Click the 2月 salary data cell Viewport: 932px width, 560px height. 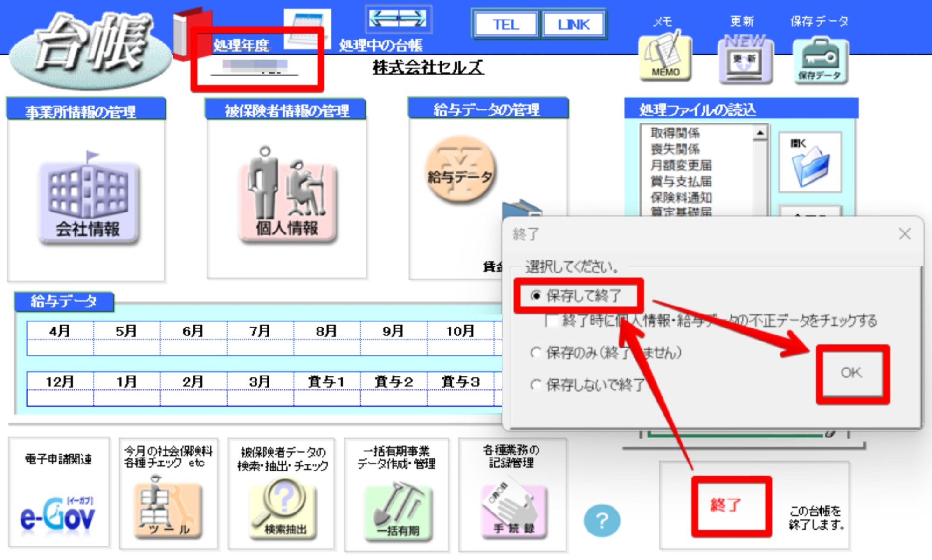[x=193, y=398]
